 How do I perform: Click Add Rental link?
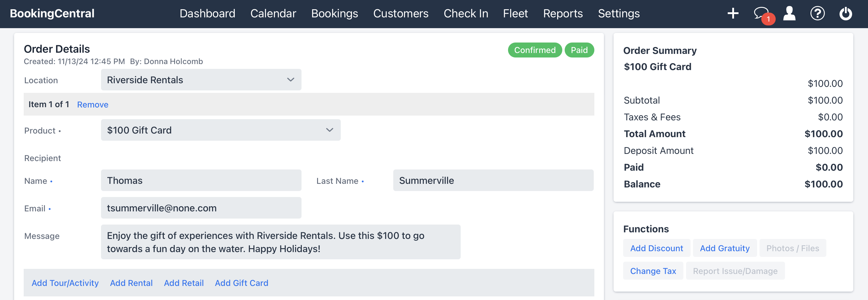[131, 283]
